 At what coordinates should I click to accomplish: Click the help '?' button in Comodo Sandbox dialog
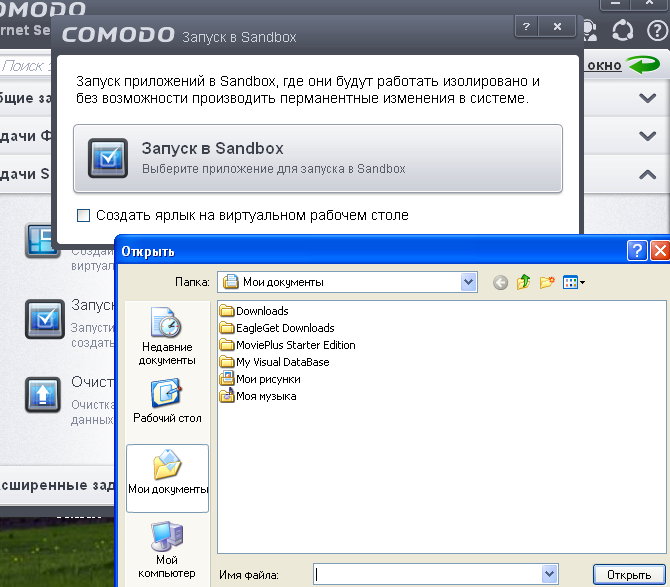[526, 26]
